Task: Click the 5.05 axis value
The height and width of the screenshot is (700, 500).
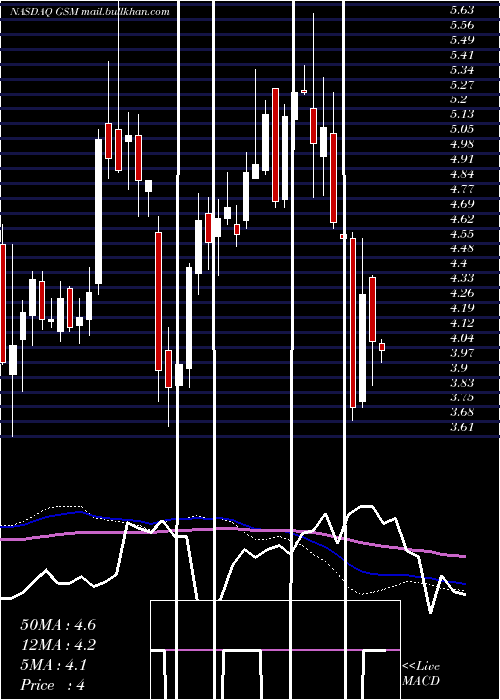Action: 462,129
